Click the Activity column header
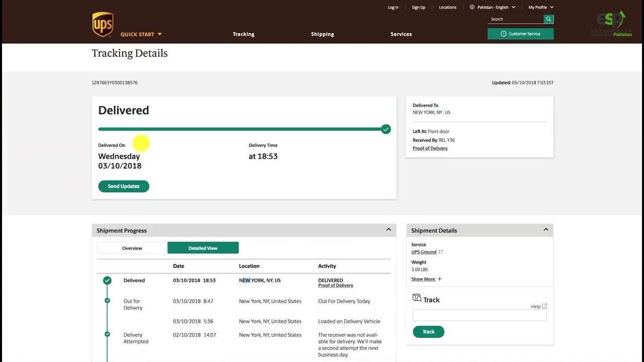644x362 pixels. pos(327,266)
